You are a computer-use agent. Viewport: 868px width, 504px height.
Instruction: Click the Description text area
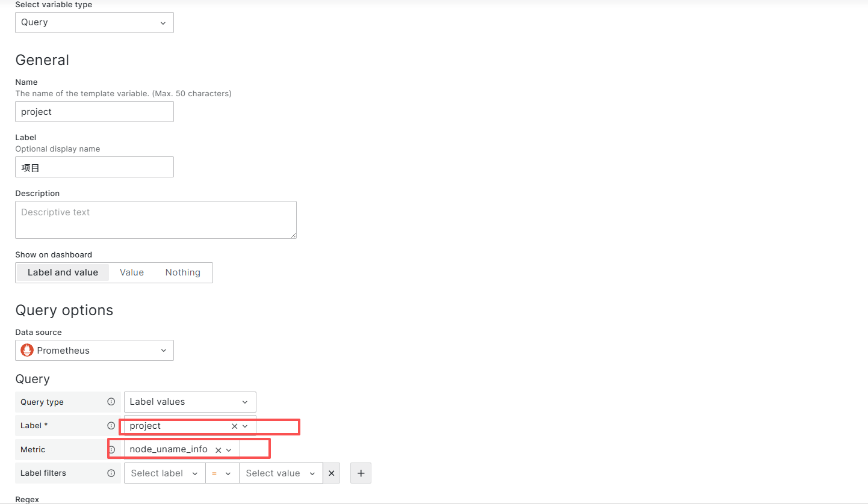(155, 220)
